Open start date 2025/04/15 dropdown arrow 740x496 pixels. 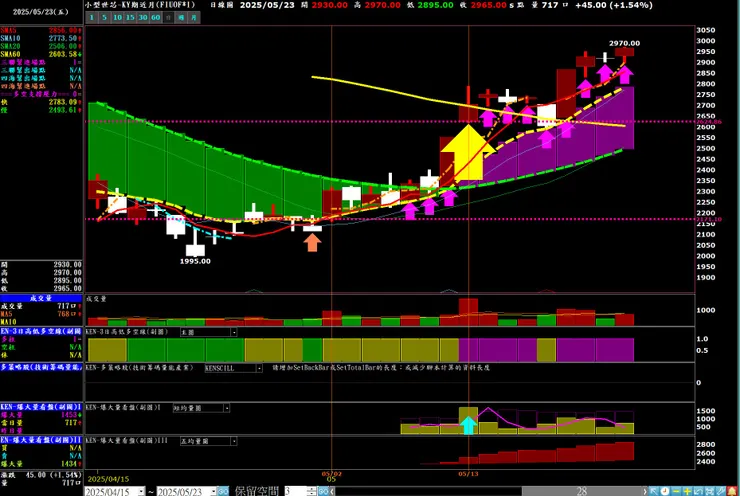[141, 491]
